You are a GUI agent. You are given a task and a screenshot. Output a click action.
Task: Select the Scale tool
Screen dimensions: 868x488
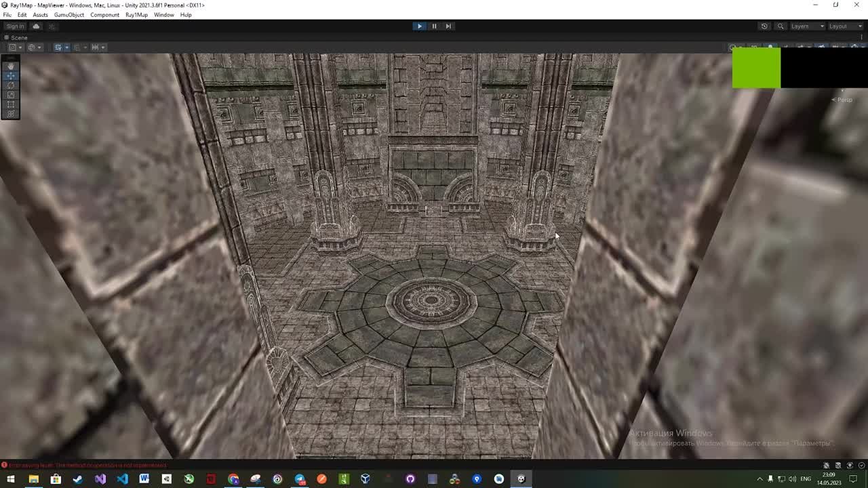(x=10, y=95)
